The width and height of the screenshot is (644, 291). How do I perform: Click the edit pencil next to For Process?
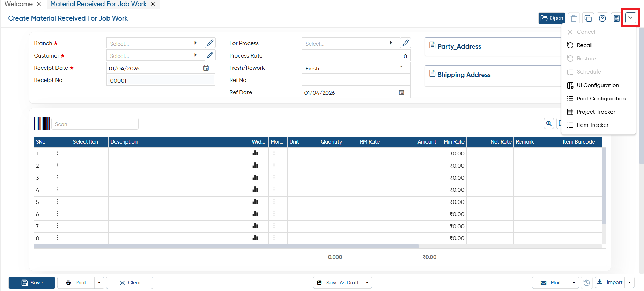click(x=406, y=43)
